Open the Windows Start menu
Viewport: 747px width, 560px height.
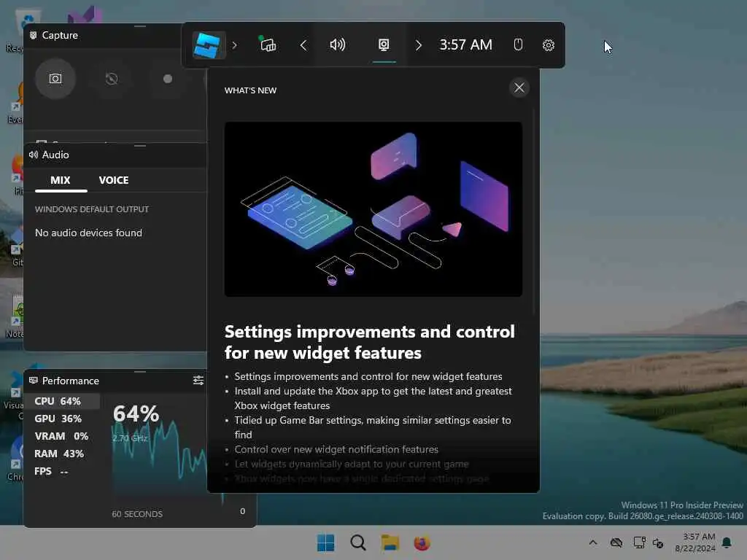326,542
